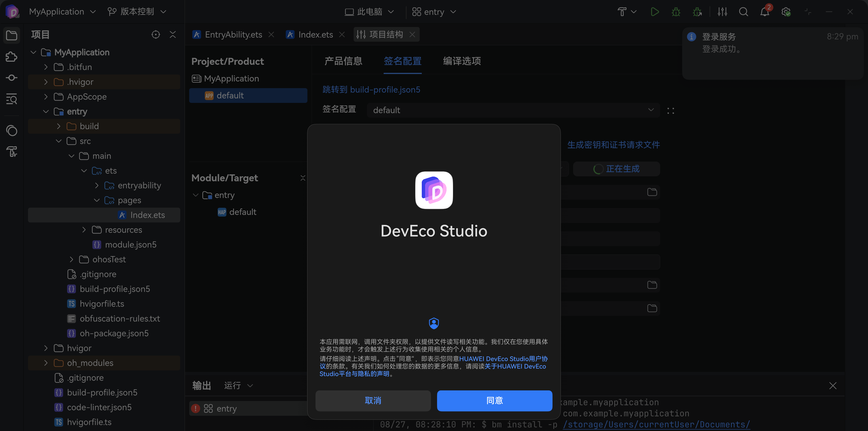Collapse the src folder
Image resolution: width=868 pixels, height=431 pixels.
59,141
